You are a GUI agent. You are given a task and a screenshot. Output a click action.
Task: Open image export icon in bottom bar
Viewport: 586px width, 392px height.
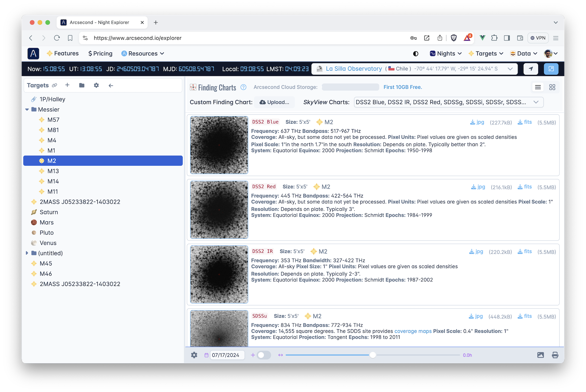540,355
